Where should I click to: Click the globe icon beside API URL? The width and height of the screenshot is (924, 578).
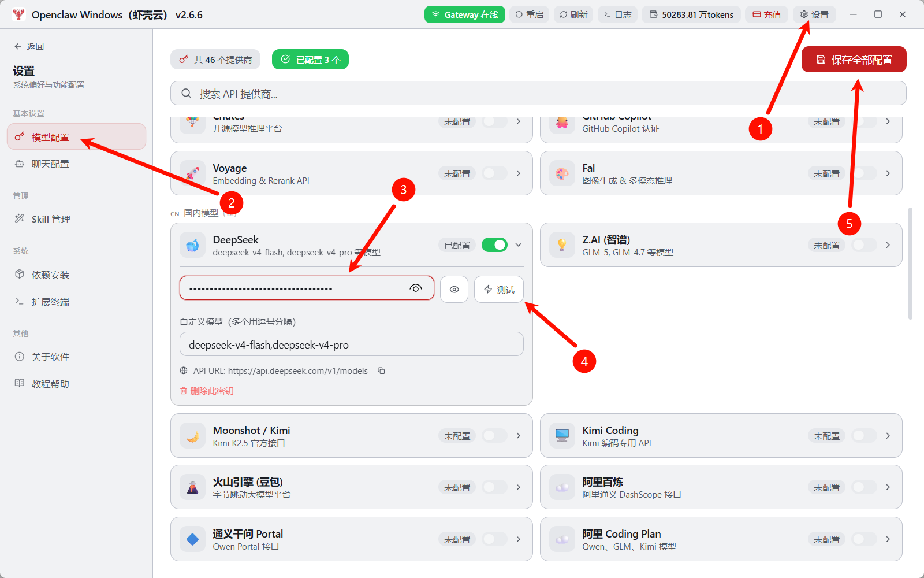pos(184,370)
